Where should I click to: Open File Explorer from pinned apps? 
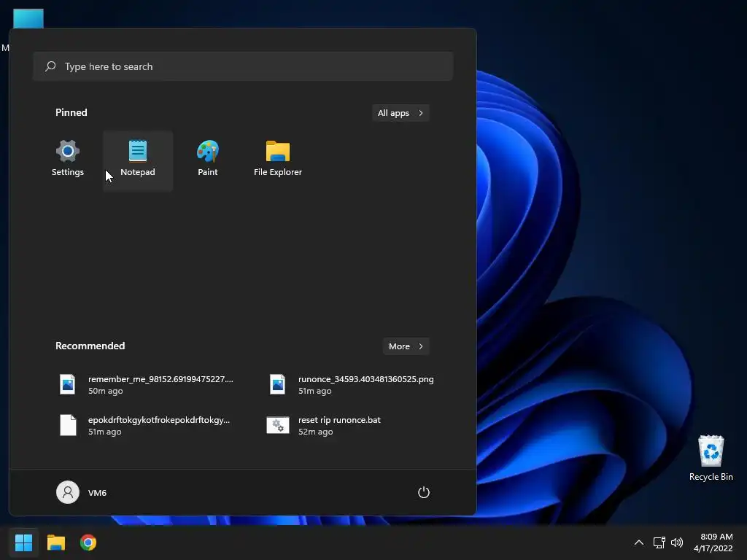point(278,159)
